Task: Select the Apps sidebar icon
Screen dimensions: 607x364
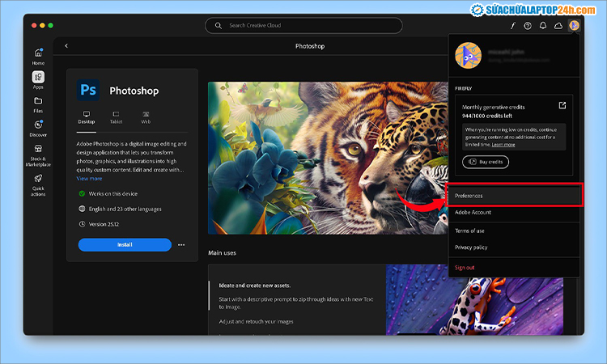Action: pos(38,79)
